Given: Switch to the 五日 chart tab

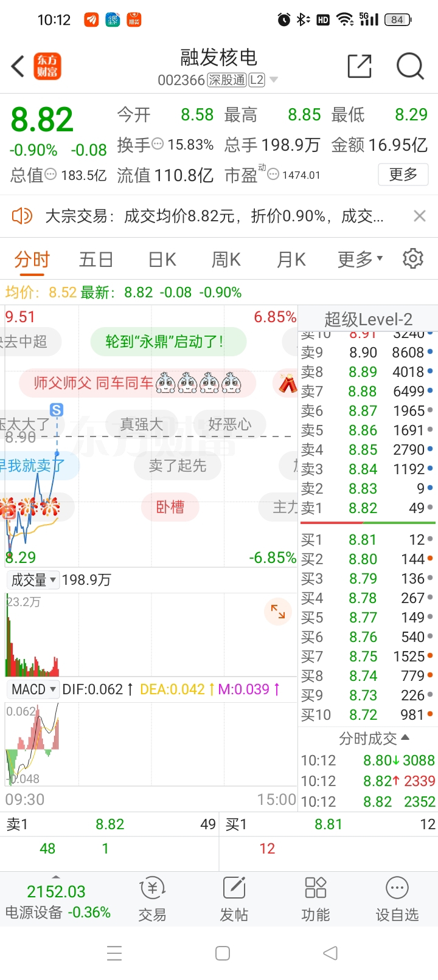Looking at the screenshot, I should coord(96,260).
